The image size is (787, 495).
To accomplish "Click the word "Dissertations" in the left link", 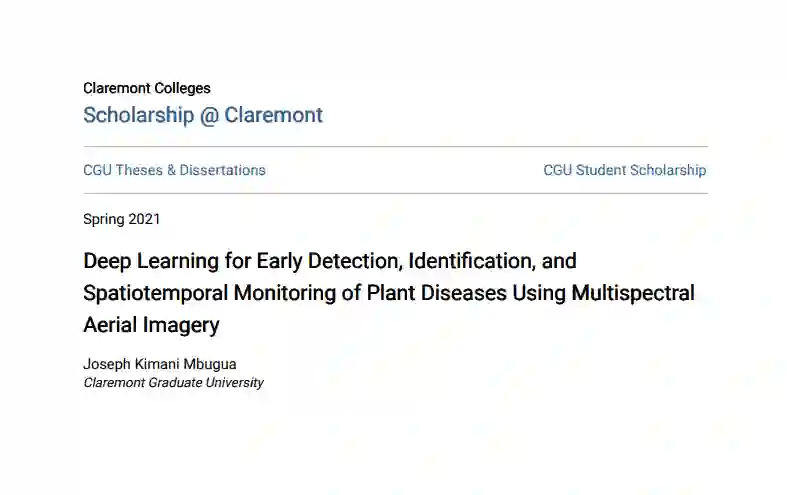I will 223,170.
